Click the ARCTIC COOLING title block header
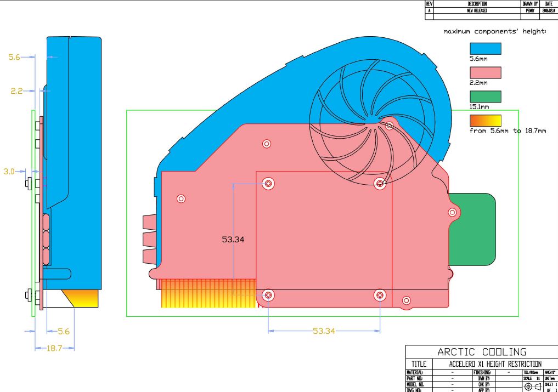This screenshot has height=392, width=558. coord(481,352)
